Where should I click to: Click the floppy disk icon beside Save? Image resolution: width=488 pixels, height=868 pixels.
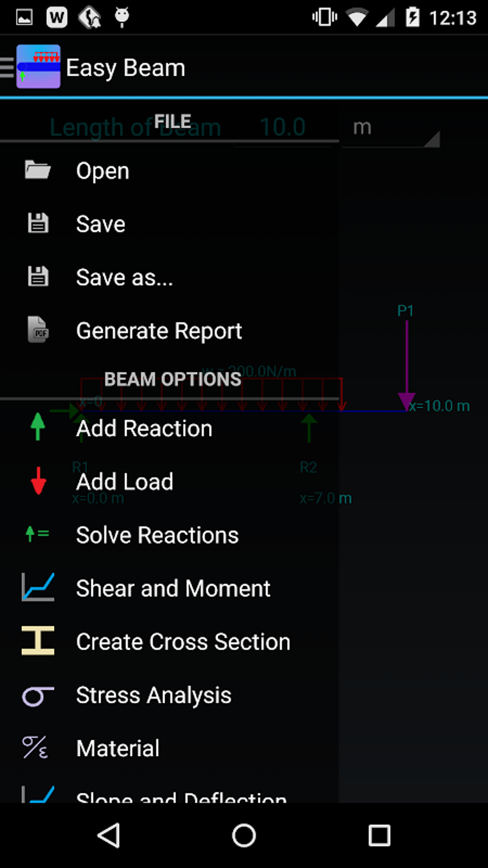point(38,223)
